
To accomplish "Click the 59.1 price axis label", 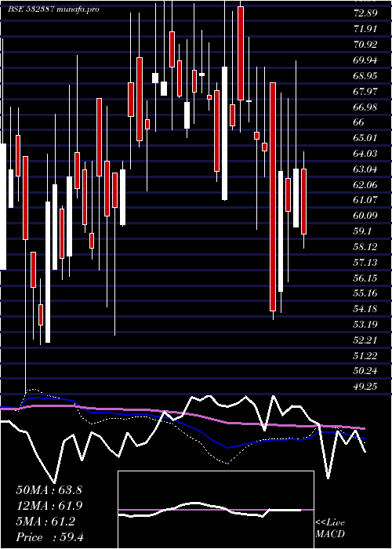I will click(x=362, y=231).
